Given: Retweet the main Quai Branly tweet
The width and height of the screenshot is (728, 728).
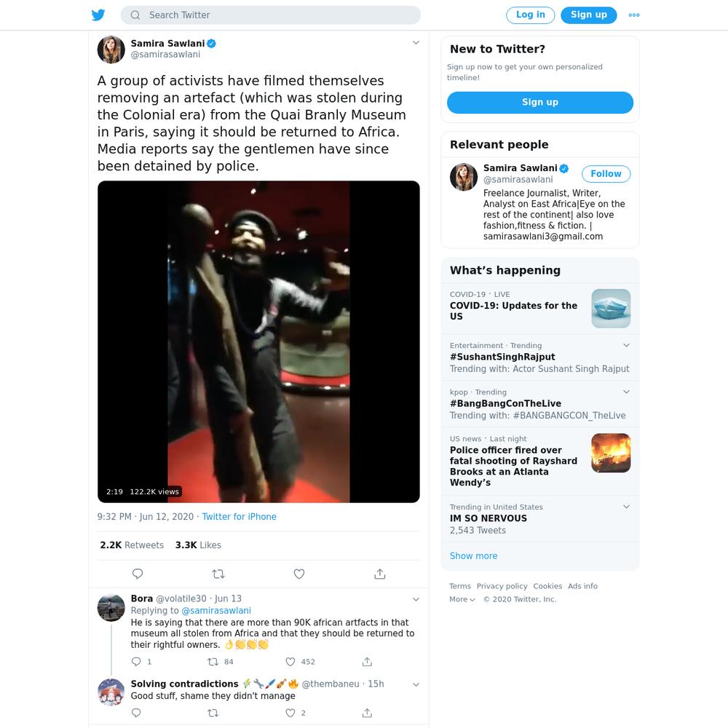Looking at the screenshot, I should click(x=218, y=574).
